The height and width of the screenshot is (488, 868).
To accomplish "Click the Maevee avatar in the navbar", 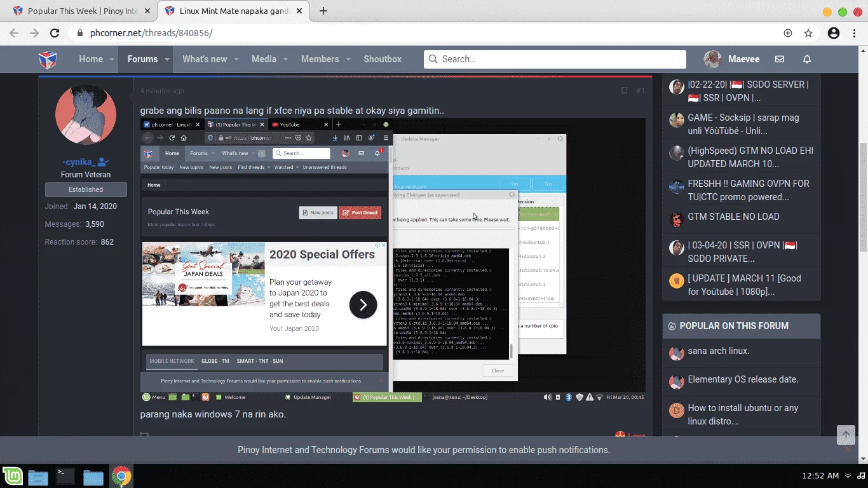I will pyautogui.click(x=712, y=59).
